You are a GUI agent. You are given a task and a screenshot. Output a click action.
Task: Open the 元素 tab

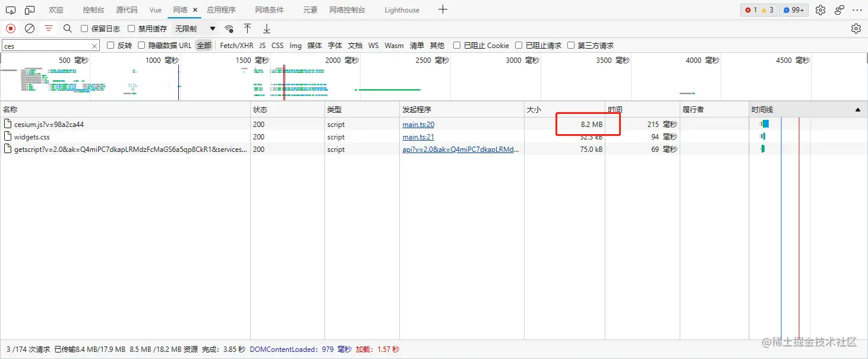pyautogui.click(x=310, y=10)
